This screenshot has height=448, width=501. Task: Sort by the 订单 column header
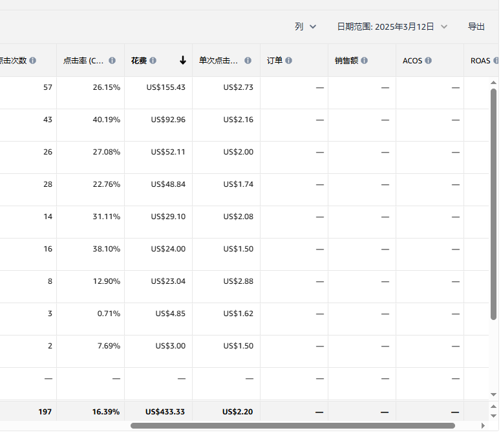tap(275, 60)
